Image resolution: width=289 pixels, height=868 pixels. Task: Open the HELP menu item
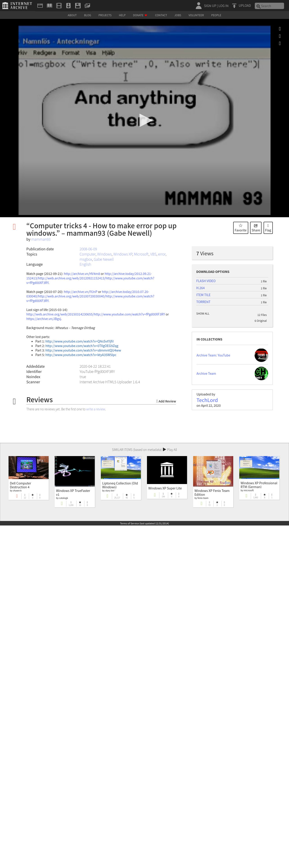tap(122, 15)
